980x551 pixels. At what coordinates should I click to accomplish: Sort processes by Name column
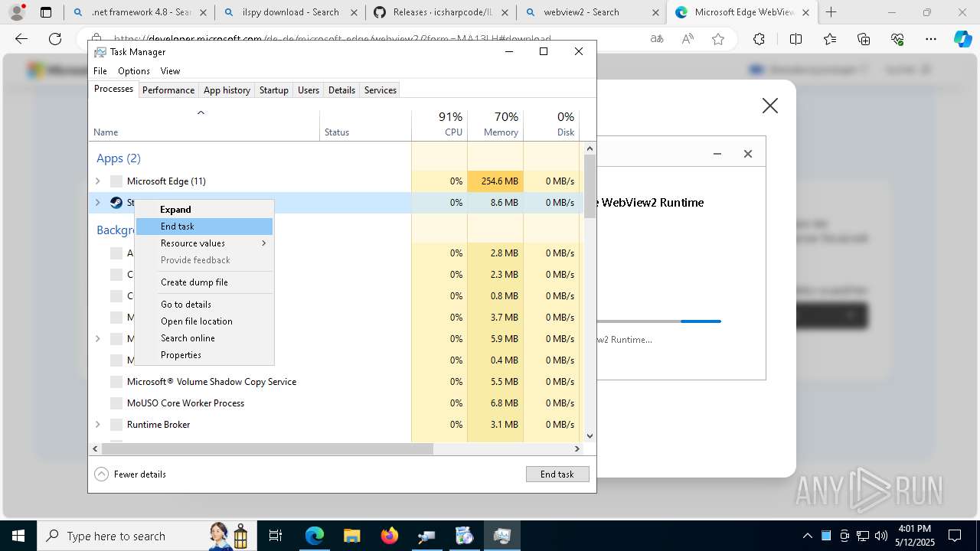204,126
